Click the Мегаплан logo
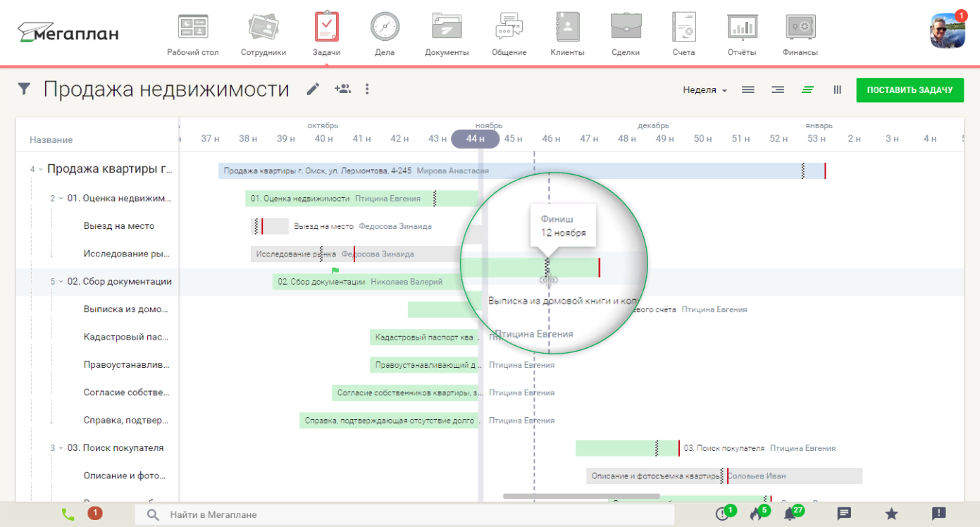Viewport: 980px width, 527px height. (68, 32)
